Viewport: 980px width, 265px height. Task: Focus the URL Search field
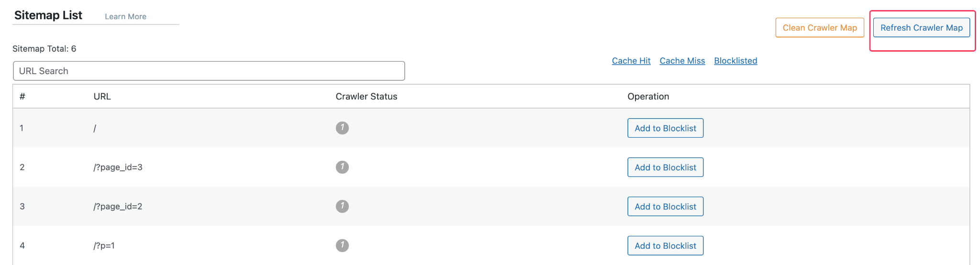point(209,71)
